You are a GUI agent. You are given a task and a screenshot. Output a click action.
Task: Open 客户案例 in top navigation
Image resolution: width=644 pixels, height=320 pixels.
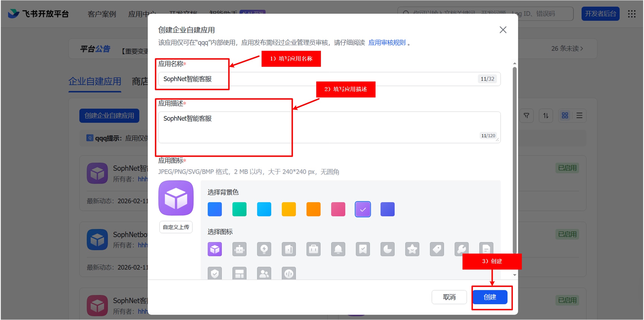[x=102, y=14]
